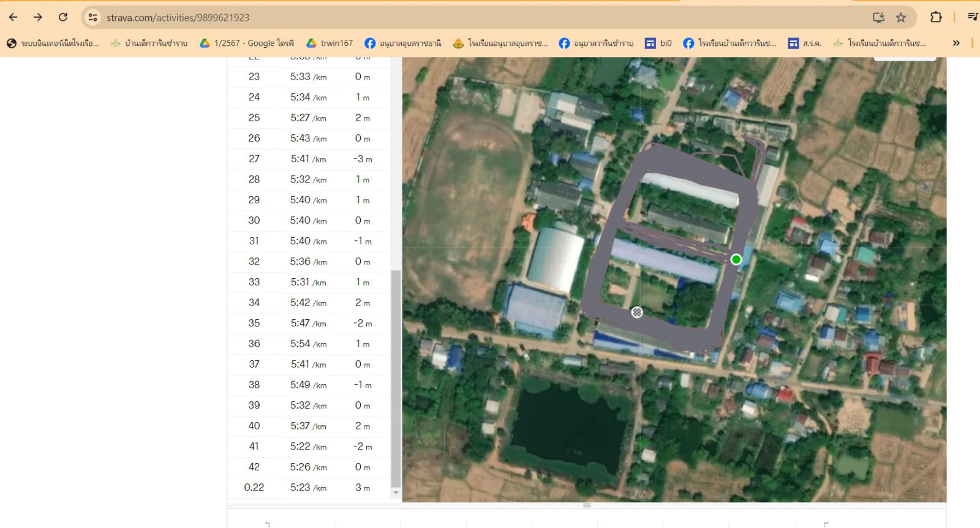Reload the Strava activity page
This screenshot has height=528, width=980.
63,17
